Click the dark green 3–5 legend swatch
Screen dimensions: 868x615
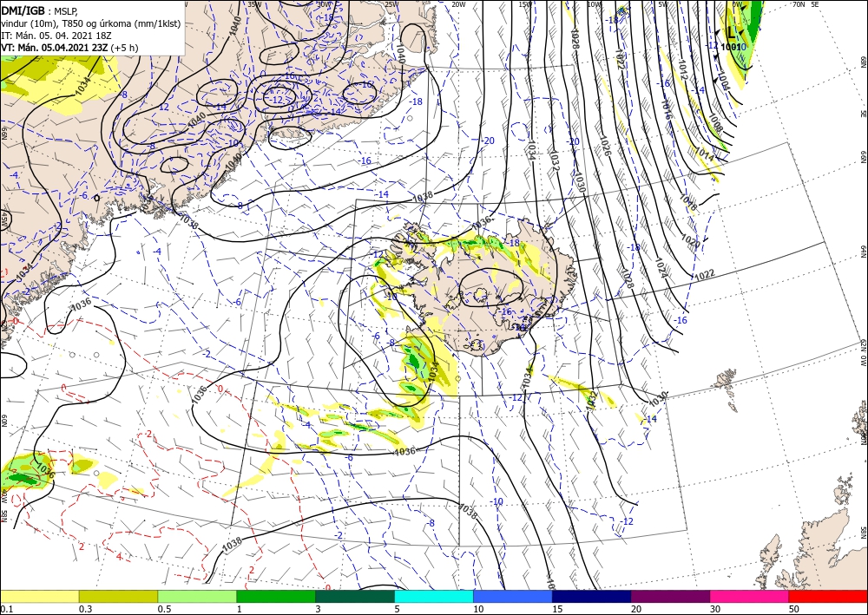[355, 596]
